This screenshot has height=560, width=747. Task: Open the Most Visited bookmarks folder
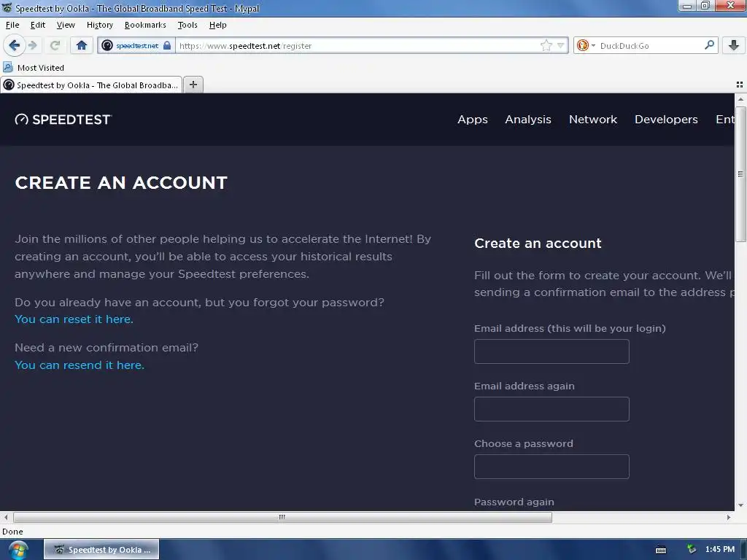(x=34, y=68)
